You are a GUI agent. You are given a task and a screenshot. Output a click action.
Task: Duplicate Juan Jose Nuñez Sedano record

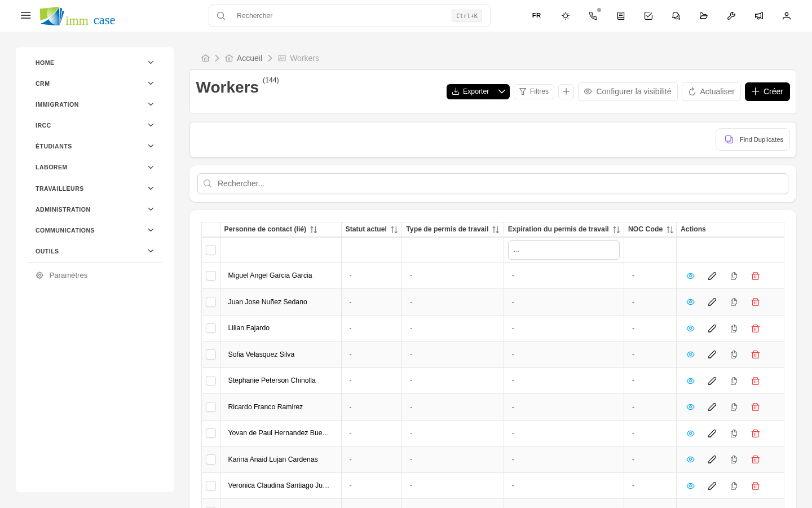pyautogui.click(x=734, y=302)
